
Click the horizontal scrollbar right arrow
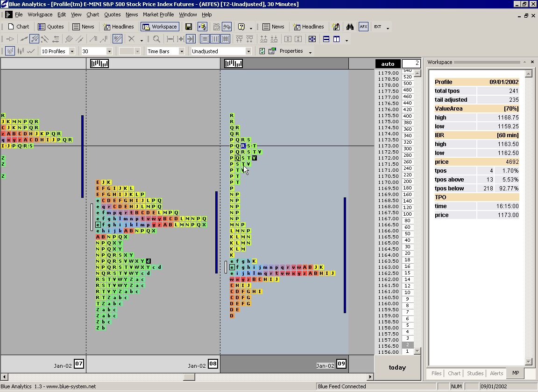370,376
